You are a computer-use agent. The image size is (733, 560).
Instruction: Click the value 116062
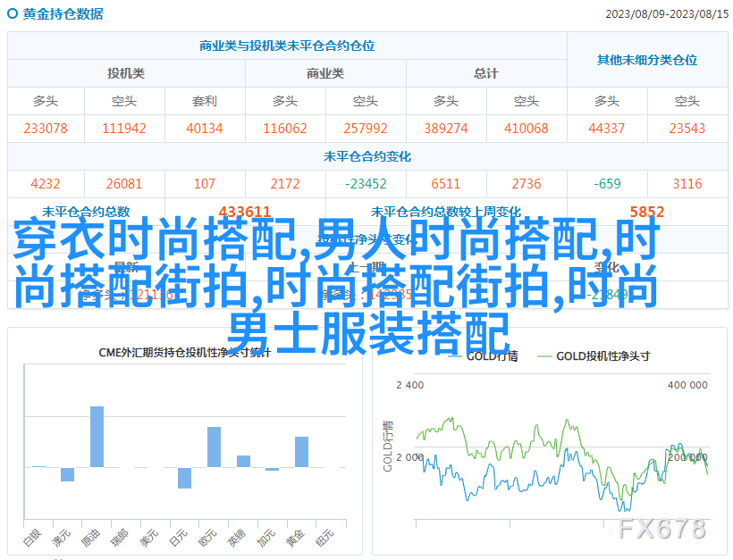pos(284,129)
